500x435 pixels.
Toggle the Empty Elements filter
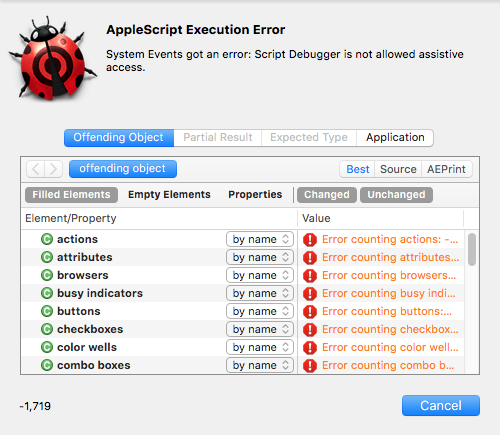tap(169, 195)
